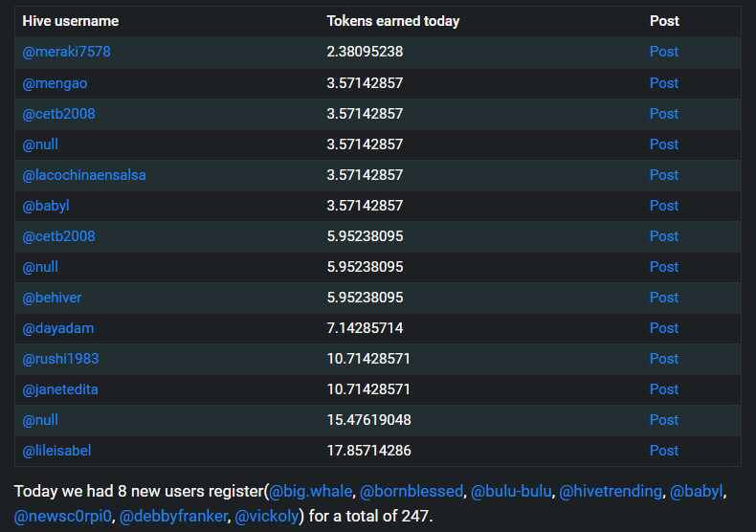Visit the @rushi1983 profile

coord(60,359)
